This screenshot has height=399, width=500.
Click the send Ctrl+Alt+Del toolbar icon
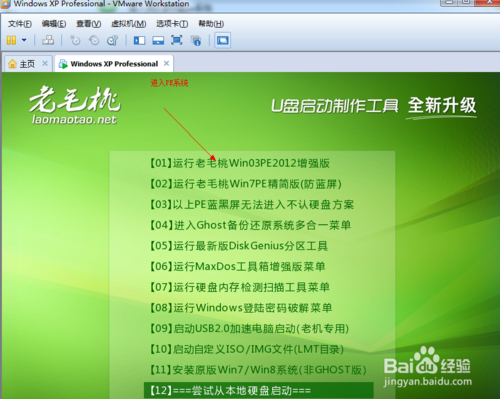(x=48, y=40)
